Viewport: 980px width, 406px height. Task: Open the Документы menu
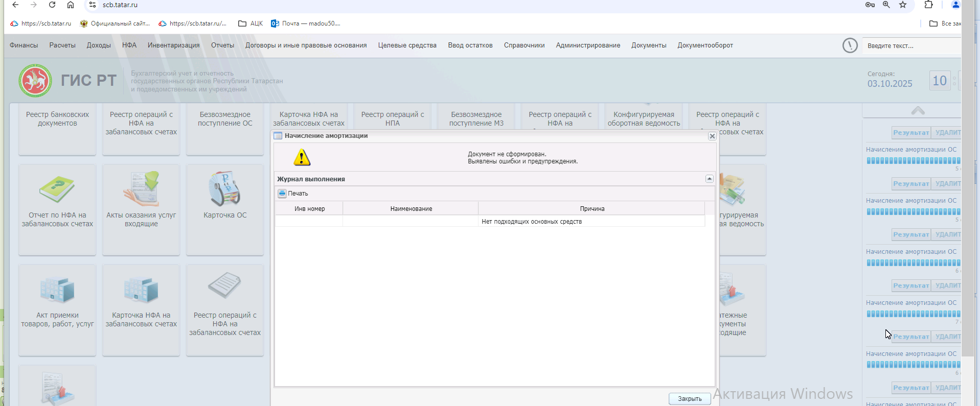point(649,45)
